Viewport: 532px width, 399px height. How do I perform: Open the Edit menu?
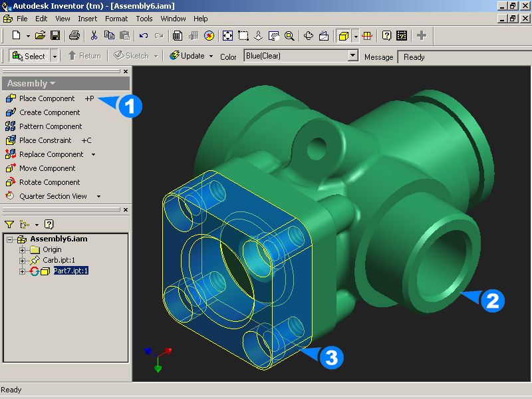pyautogui.click(x=41, y=19)
